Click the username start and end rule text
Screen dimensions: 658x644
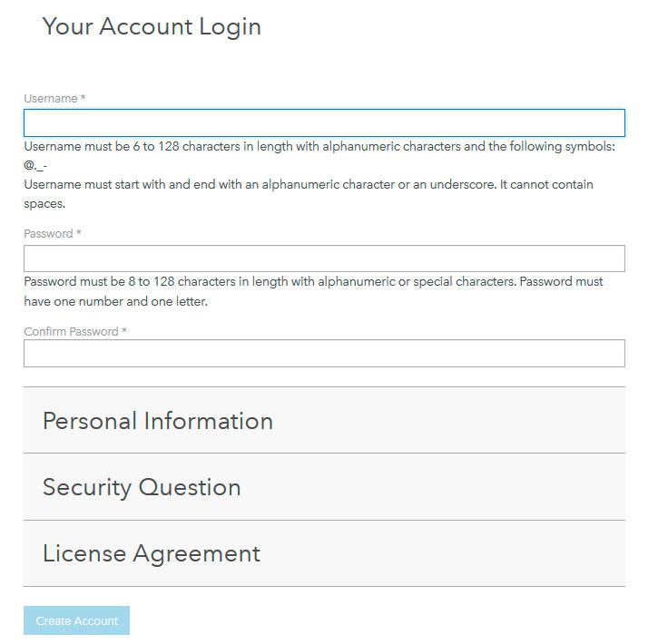pyautogui.click(x=260, y=184)
